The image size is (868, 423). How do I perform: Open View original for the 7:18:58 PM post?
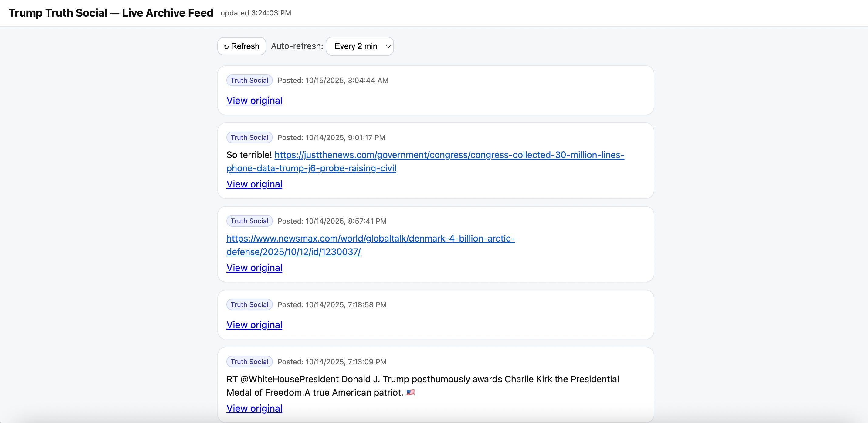click(x=254, y=325)
